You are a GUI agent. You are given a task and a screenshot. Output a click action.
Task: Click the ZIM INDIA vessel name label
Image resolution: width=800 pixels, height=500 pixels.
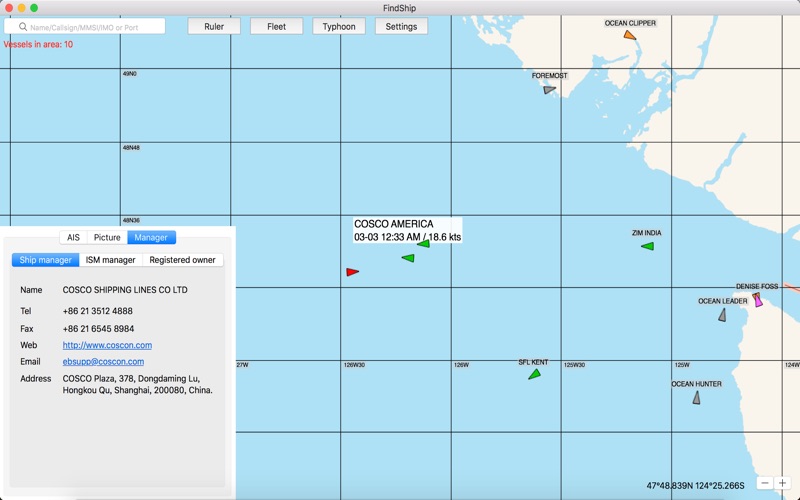tap(646, 233)
